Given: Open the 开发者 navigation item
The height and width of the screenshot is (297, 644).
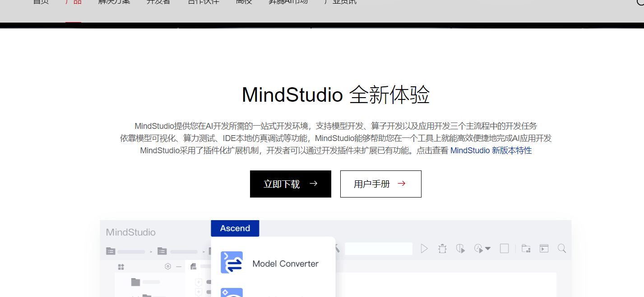Looking at the screenshot, I should coord(158,2).
